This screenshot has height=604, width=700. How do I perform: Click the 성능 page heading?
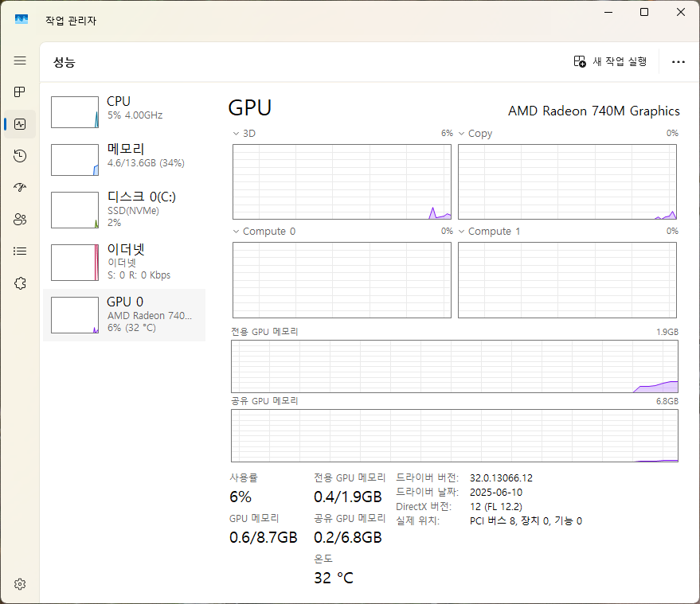(65, 62)
